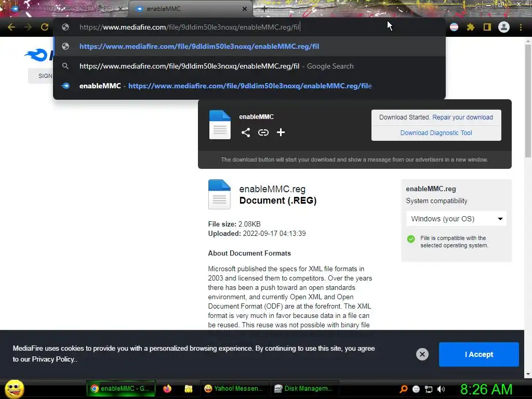
Task: Toggle the browser side panel icon
Action: point(487,27)
